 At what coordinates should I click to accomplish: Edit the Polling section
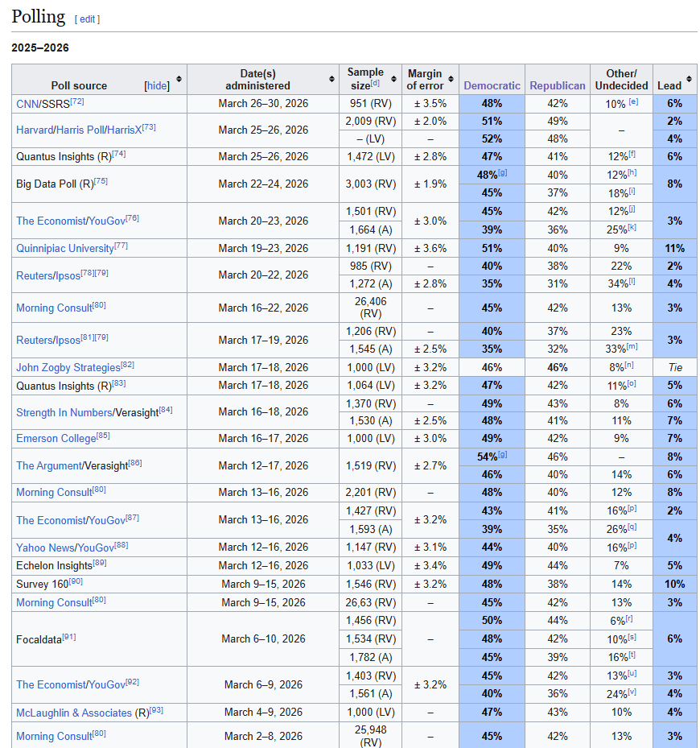(x=88, y=19)
